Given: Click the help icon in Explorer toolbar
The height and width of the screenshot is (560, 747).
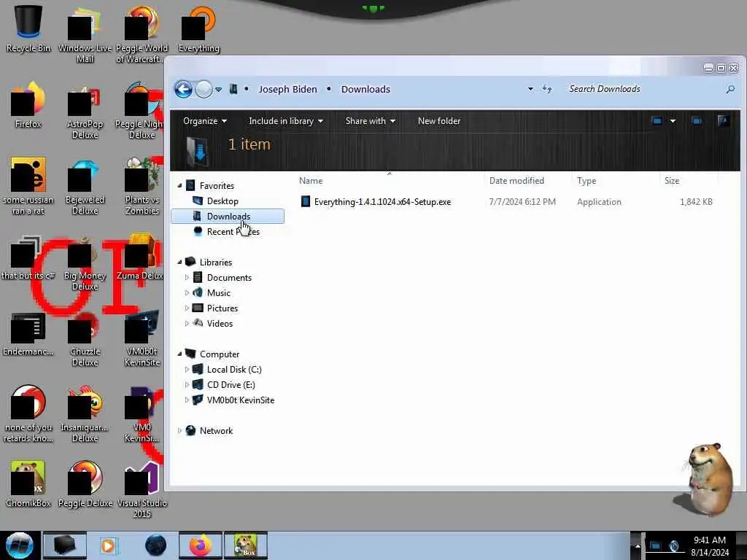Looking at the screenshot, I should pos(723,121).
